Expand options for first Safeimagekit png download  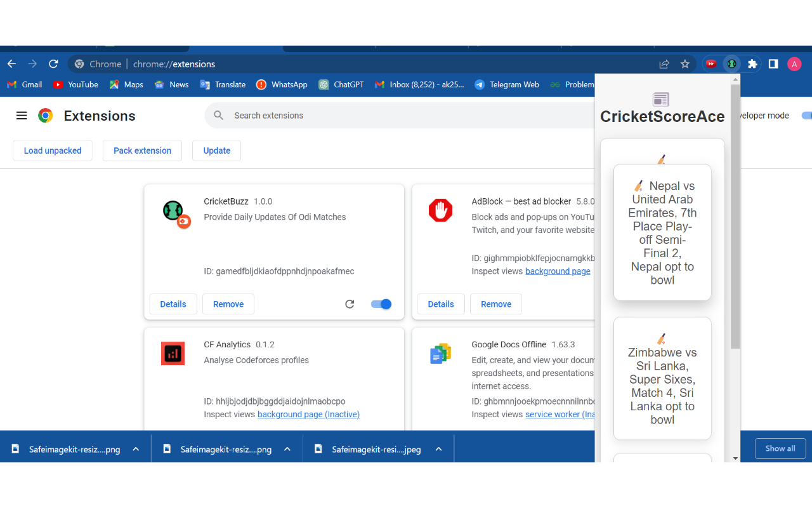point(136,449)
